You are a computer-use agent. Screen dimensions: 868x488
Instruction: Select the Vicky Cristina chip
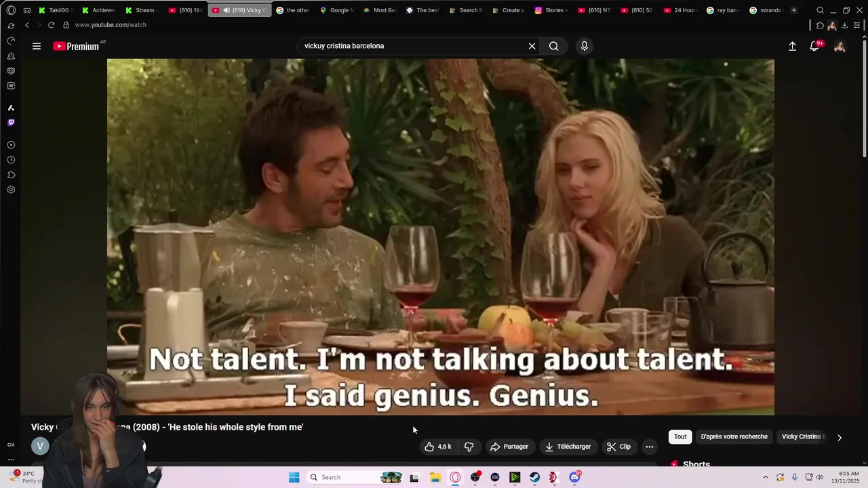pos(804,436)
